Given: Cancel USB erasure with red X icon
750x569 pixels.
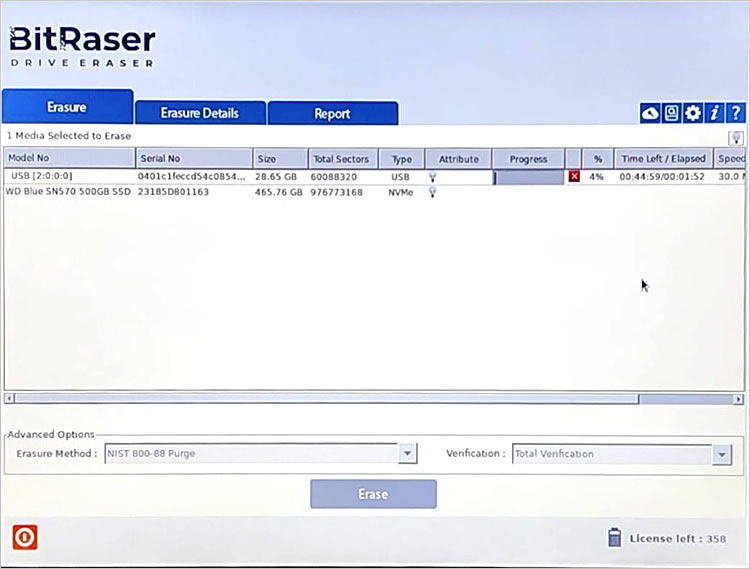Looking at the screenshot, I should coord(574,176).
